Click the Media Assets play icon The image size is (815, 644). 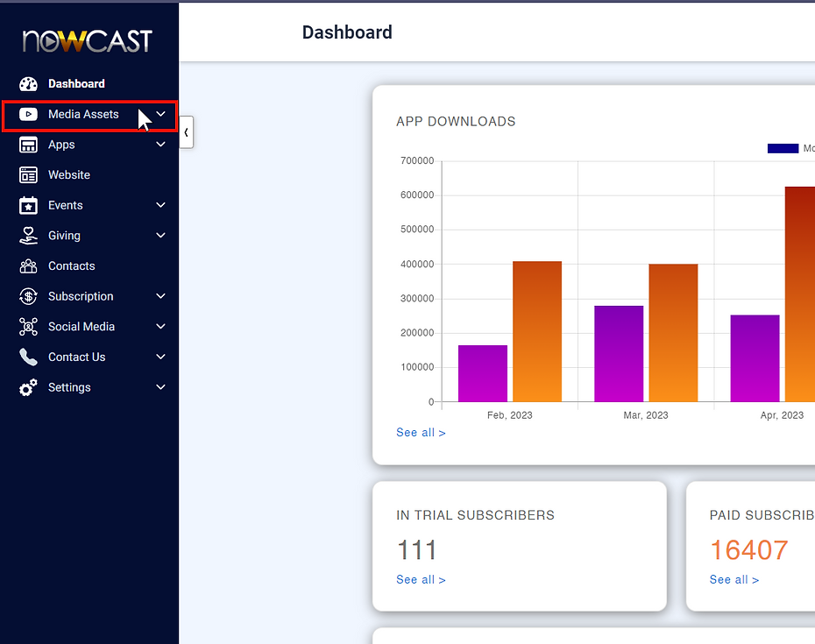pyautogui.click(x=29, y=115)
